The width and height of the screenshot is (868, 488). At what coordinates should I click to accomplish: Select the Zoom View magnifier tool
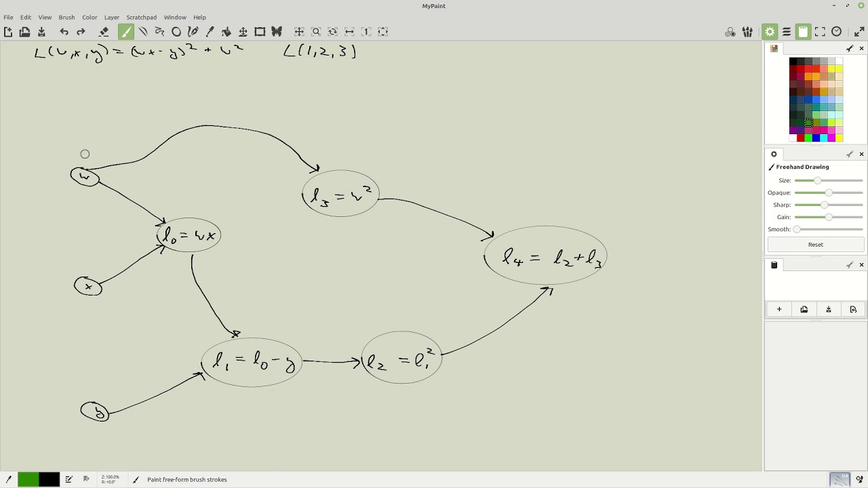(316, 32)
